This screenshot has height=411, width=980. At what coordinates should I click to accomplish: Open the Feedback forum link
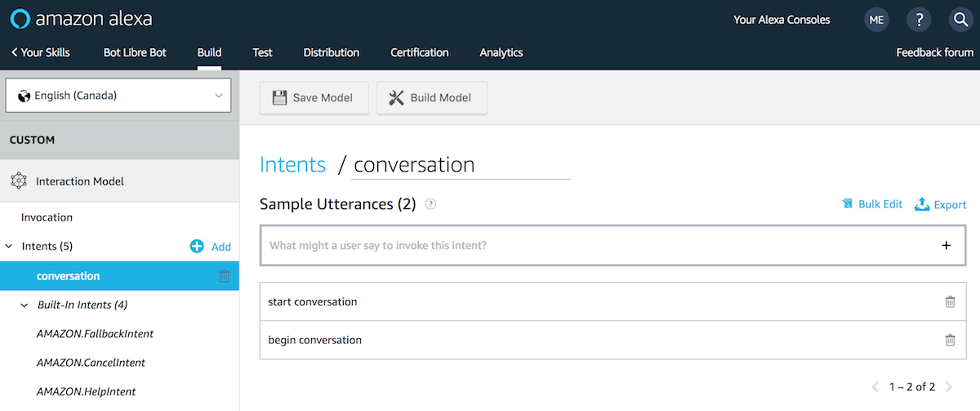point(935,52)
